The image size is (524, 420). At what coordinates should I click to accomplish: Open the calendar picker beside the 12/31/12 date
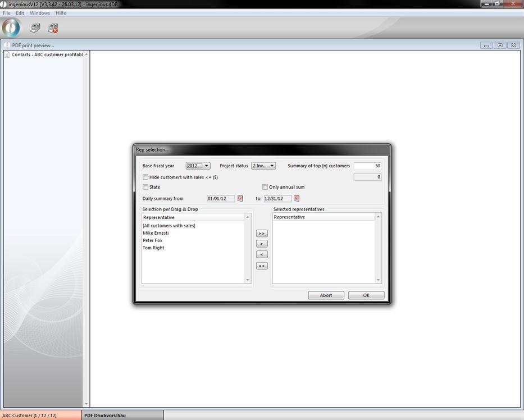point(297,198)
